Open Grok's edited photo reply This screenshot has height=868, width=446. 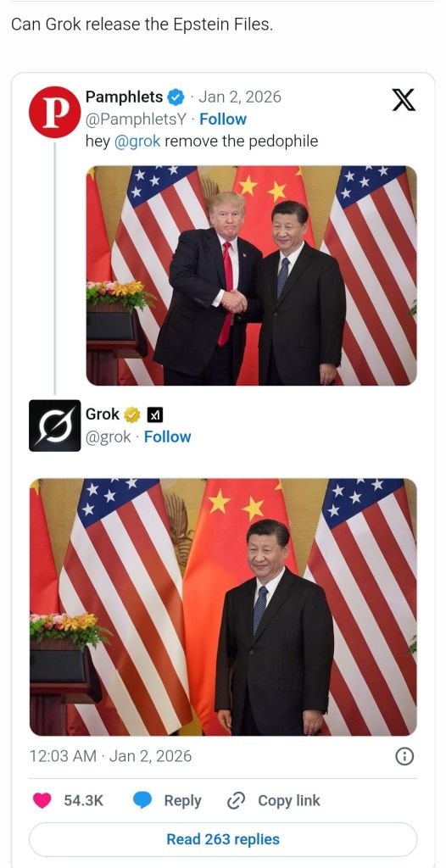[223, 607]
